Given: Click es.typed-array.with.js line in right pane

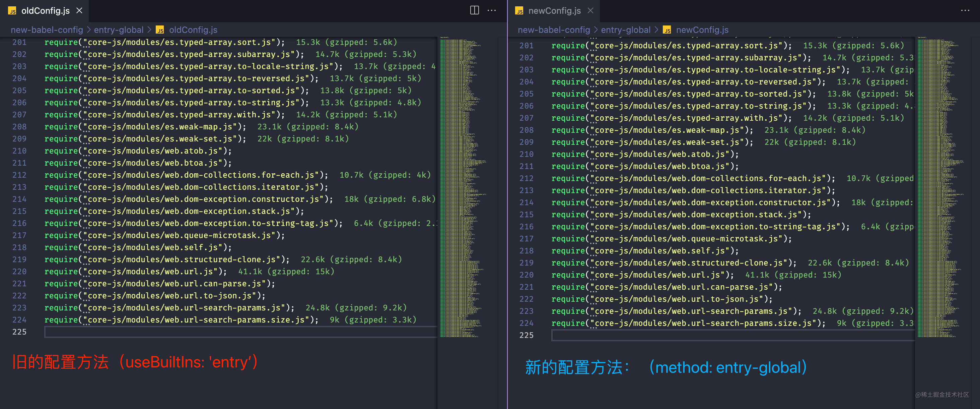Looking at the screenshot, I should [x=672, y=118].
